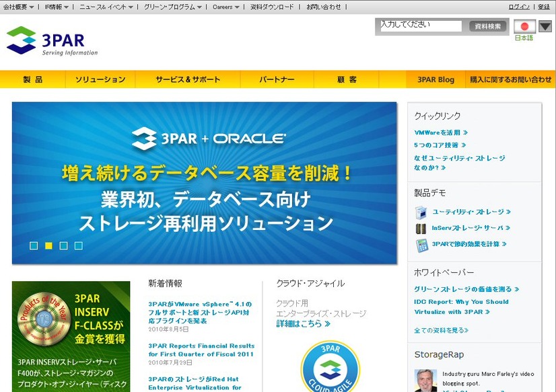
Task: Open the パートナー navigation tab
Action: click(x=277, y=79)
